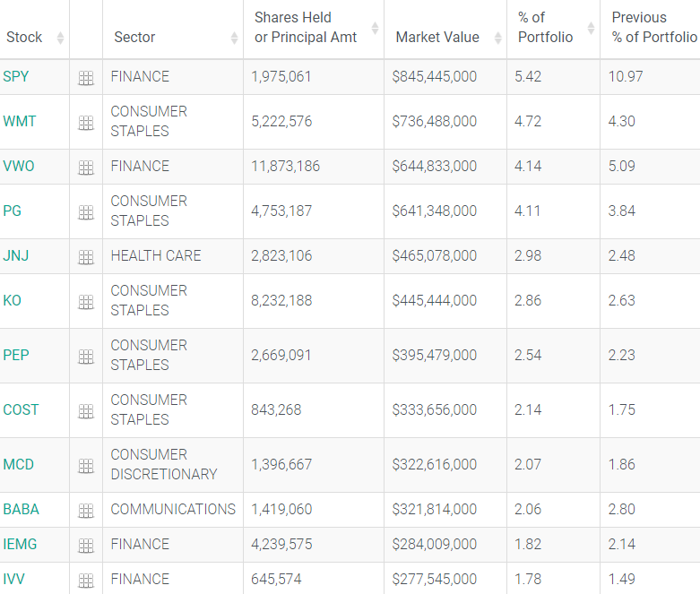Open the COST stock link

point(21,409)
